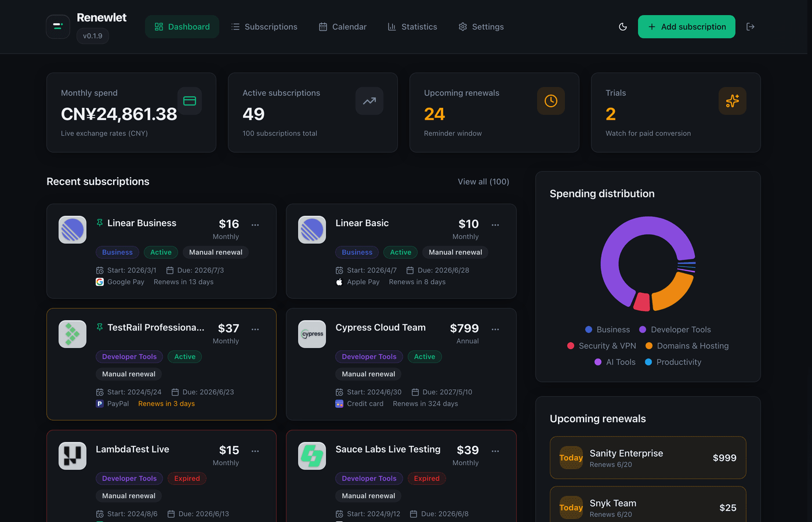Click the Business legend color dot

click(589, 329)
